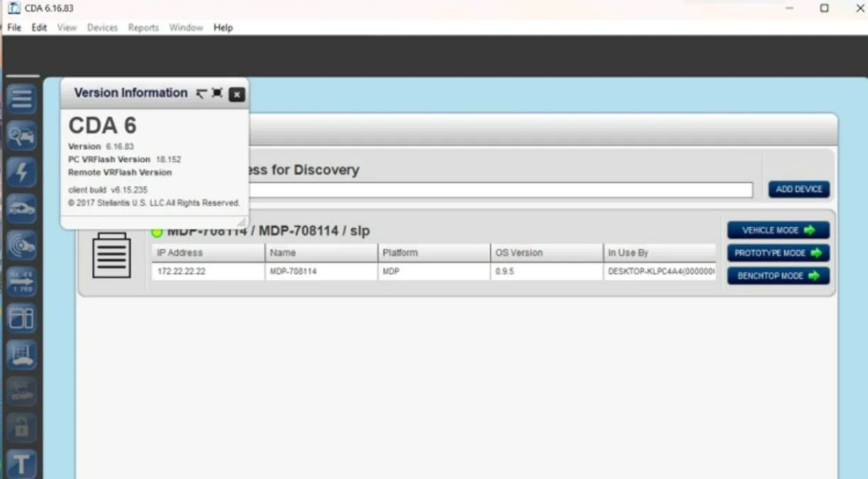This screenshot has height=479, width=868.
Task: Focus the IP address discovery input field
Action: 501,190
